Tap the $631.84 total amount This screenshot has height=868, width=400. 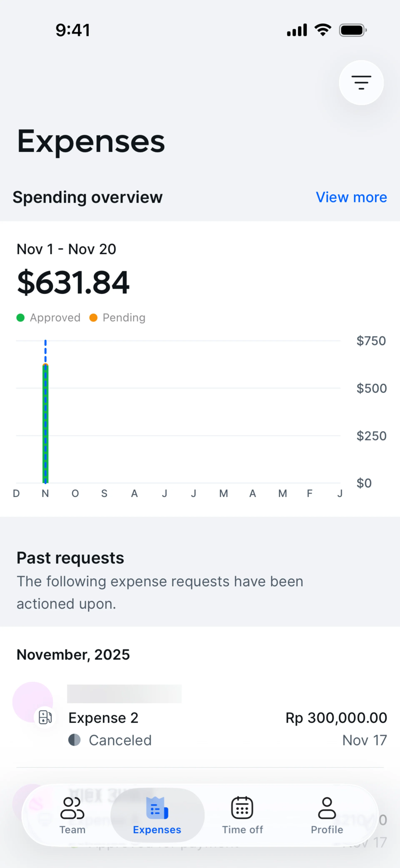coord(73,282)
